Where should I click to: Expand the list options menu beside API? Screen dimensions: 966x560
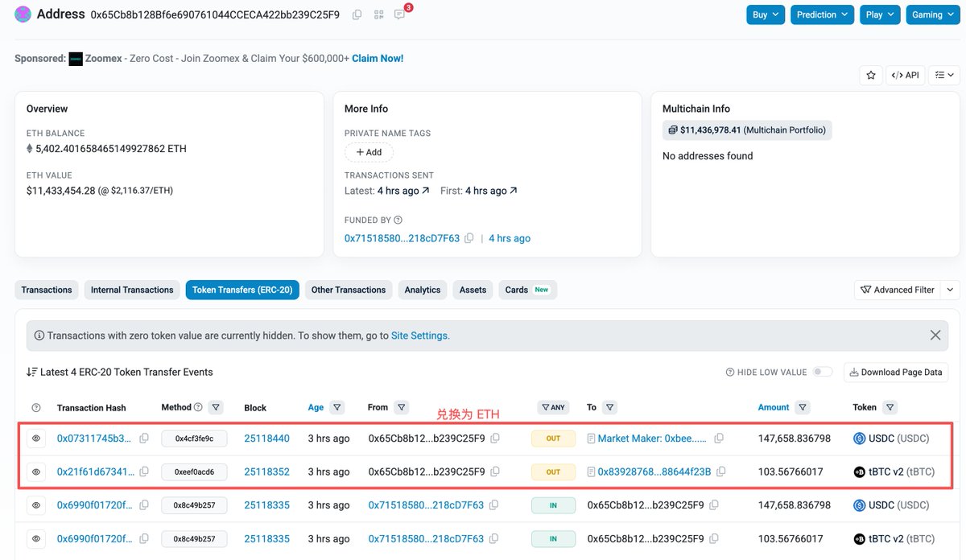tap(943, 75)
